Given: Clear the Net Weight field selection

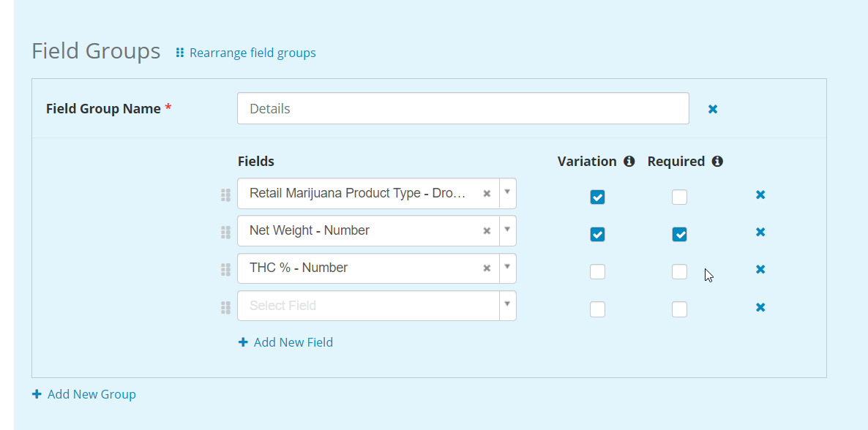Looking at the screenshot, I should [487, 230].
